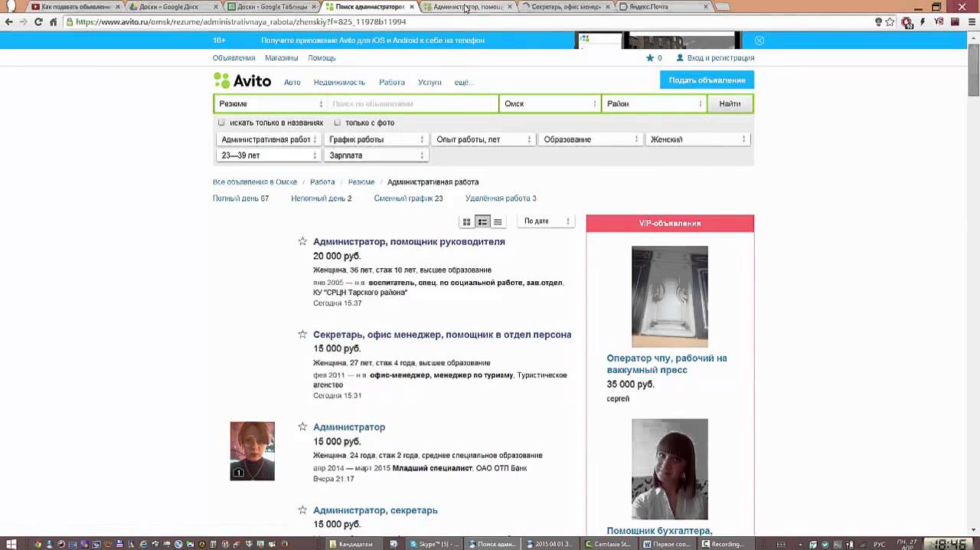Check 'только с фото' option
Image resolution: width=980 pixels, height=550 pixels.
click(338, 123)
